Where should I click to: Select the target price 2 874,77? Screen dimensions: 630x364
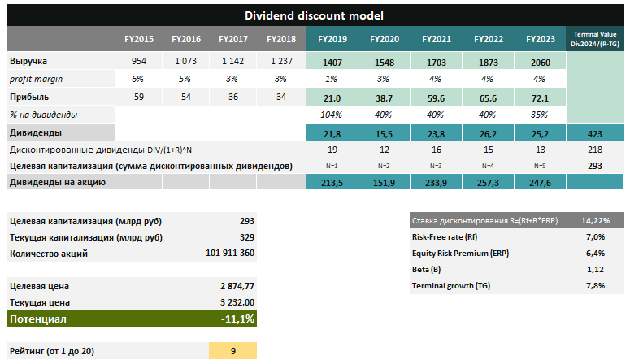232,286
